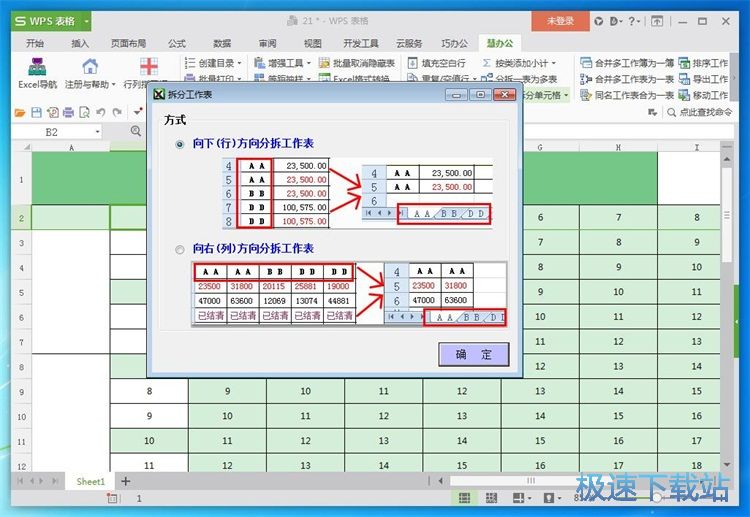Click the 按类添加小计 sigma icon

(486, 63)
